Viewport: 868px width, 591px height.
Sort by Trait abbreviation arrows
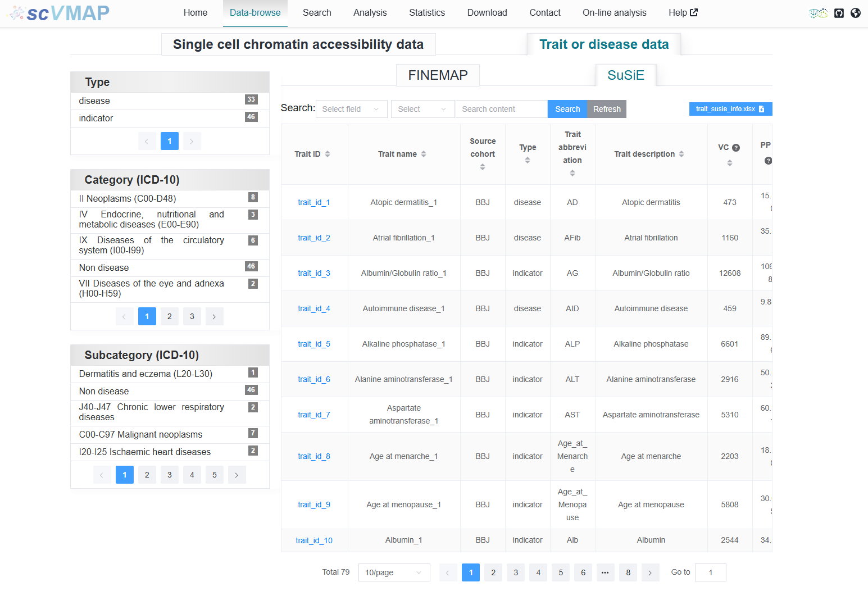click(x=572, y=173)
